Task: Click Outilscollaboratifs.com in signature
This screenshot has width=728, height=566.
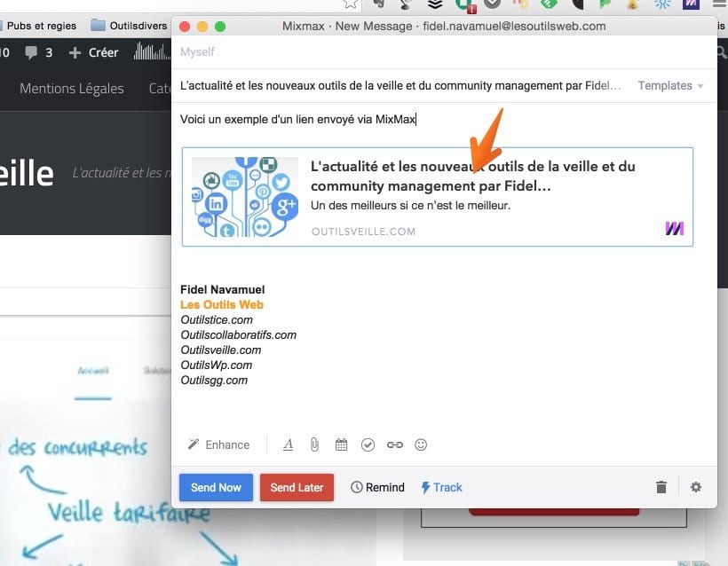Action: [239, 335]
